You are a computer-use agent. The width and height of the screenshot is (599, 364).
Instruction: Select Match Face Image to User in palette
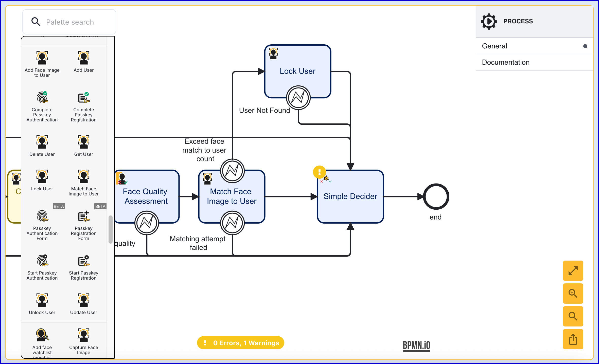pyautogui.click(x=83, y=177)
